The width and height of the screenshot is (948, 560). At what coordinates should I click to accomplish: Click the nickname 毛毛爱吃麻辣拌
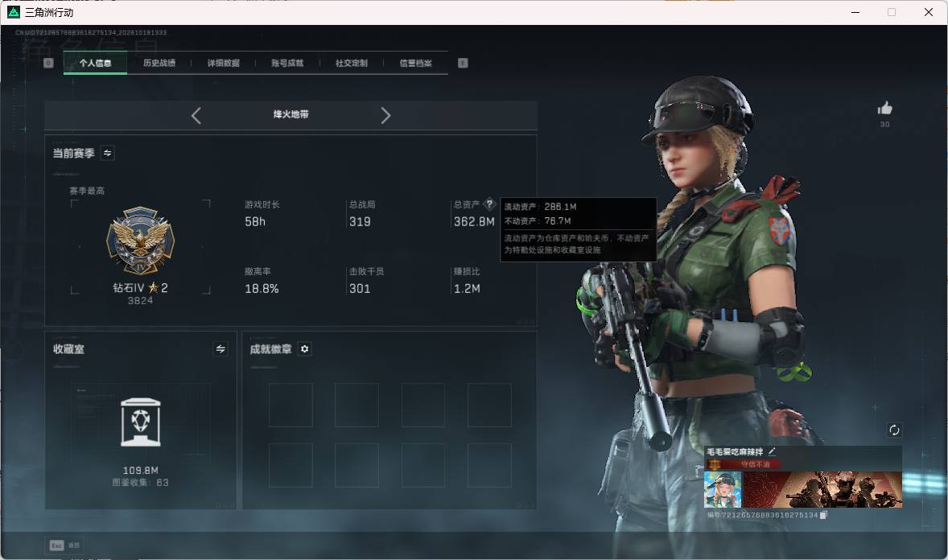click(x=735, y=451)
